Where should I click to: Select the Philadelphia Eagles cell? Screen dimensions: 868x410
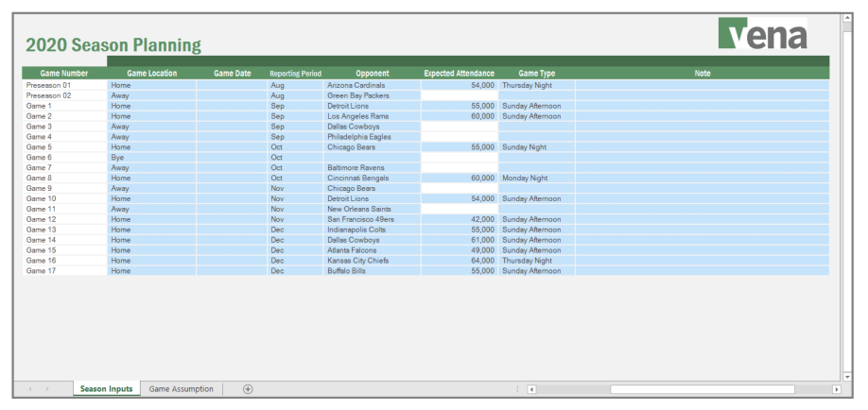[x=372, y=137]
